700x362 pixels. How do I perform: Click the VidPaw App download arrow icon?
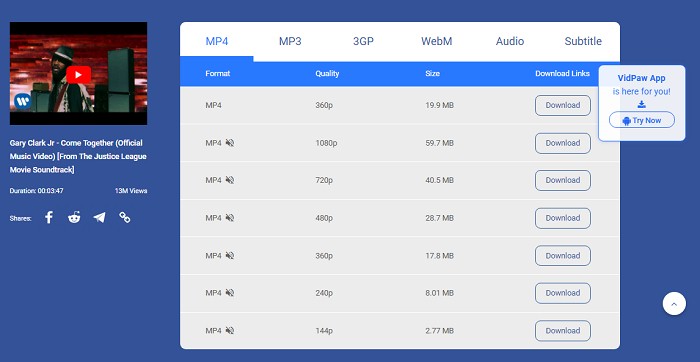click(x=642, y=104)
